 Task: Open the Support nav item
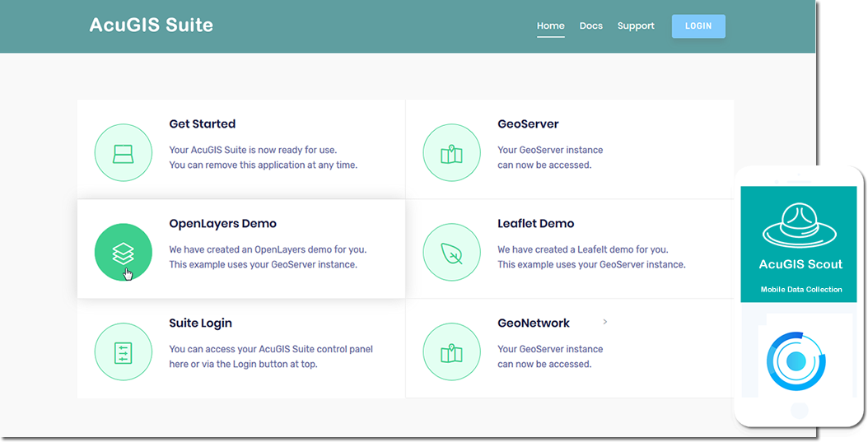coord(636,26)
